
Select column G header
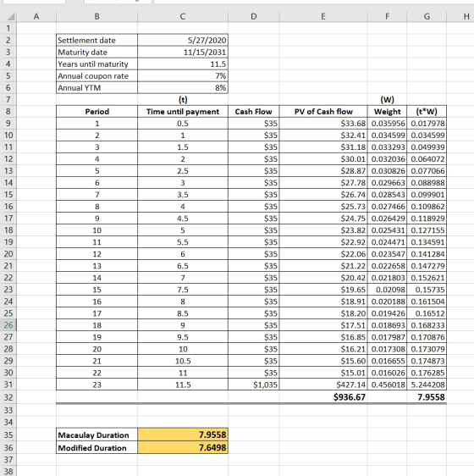pyautogui.click(x=427, y=16)
